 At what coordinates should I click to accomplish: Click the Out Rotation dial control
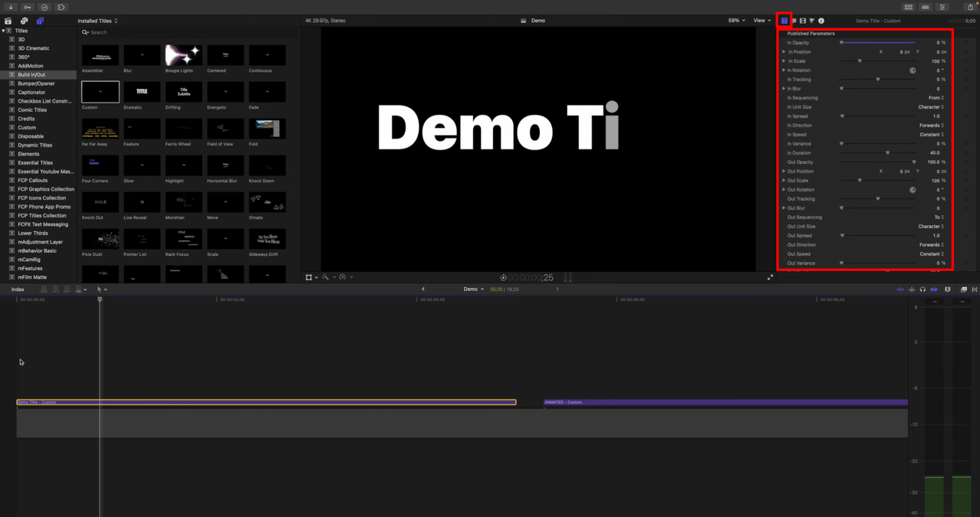coord(913,190)
